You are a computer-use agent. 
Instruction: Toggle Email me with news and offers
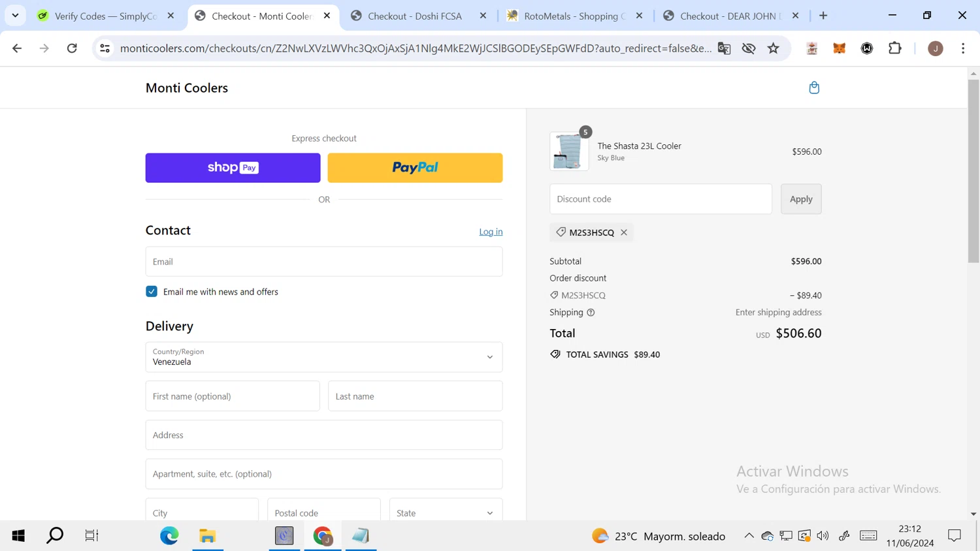tap(152, 292)
